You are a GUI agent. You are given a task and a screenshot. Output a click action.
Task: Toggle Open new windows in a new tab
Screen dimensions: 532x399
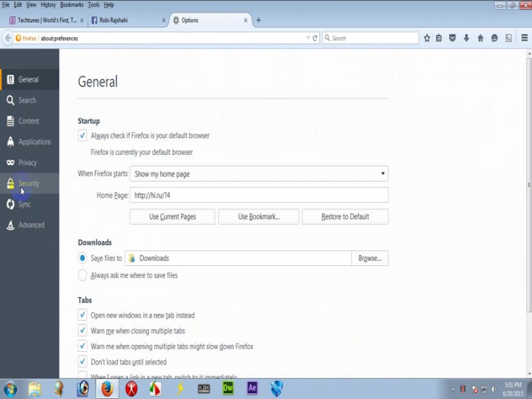tap(82, 315)
